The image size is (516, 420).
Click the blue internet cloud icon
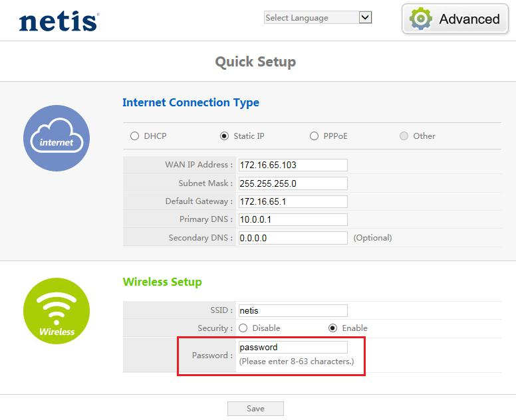57,138
